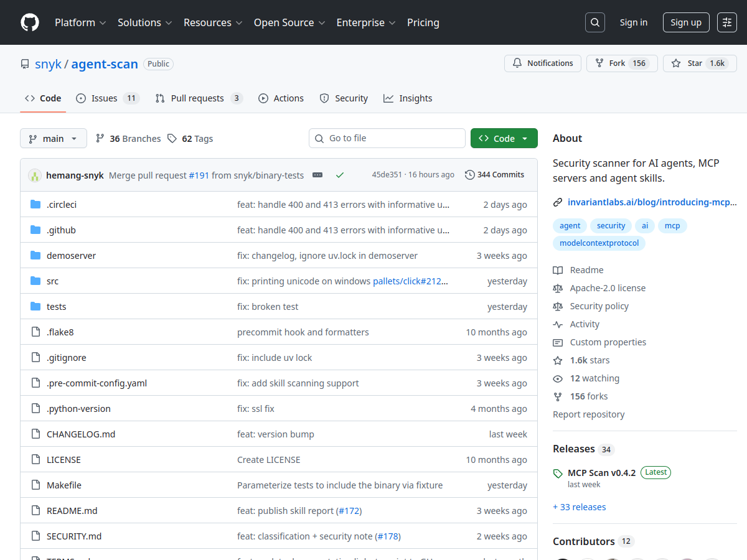The height and width of the screenshot is (560, 747).
Task: Click the GitHub logo icon
Action: click(30, 22)
